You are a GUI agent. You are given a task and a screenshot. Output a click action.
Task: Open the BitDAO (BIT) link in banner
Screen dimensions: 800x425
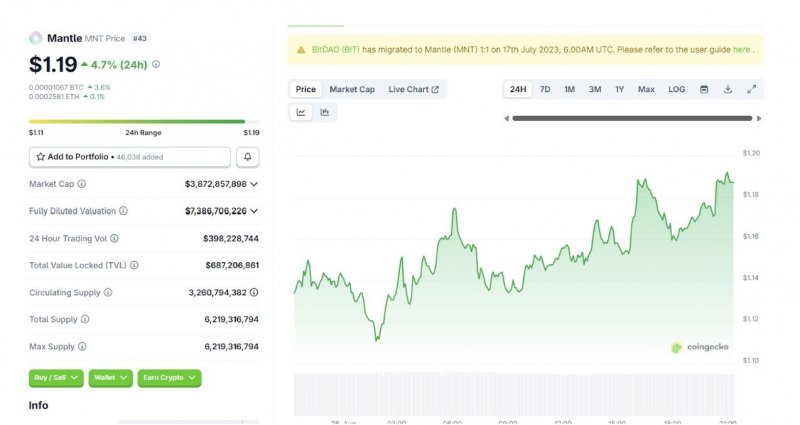click(336, 50)
